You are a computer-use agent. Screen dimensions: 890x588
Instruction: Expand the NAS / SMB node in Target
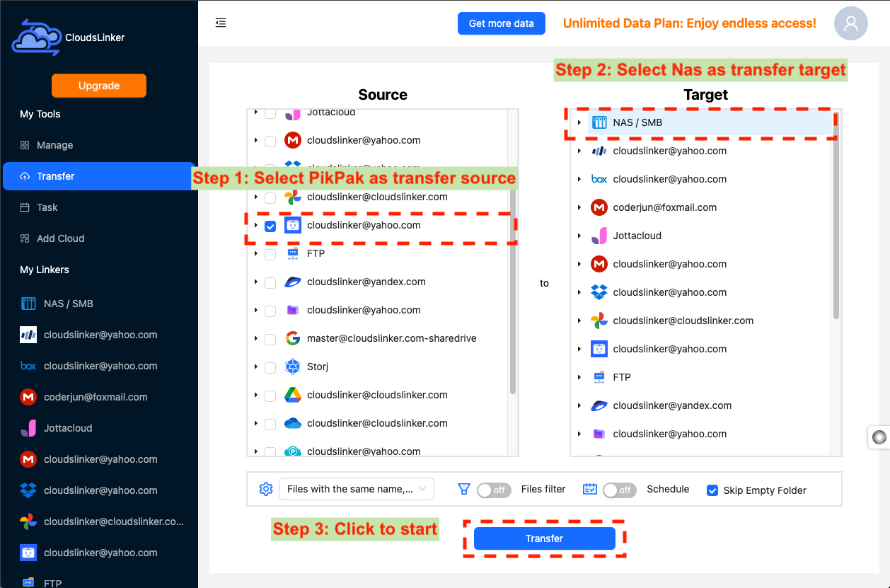(579, 122)
